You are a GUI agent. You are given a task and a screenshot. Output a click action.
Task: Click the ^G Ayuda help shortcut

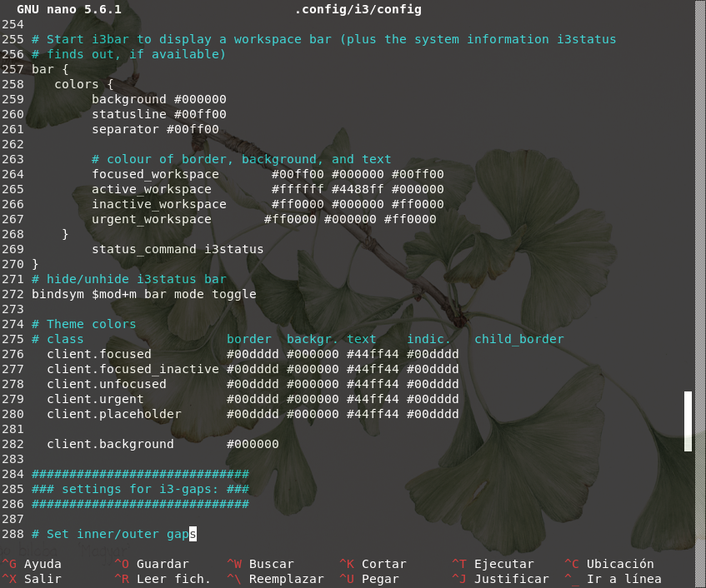tap(33, 564)
